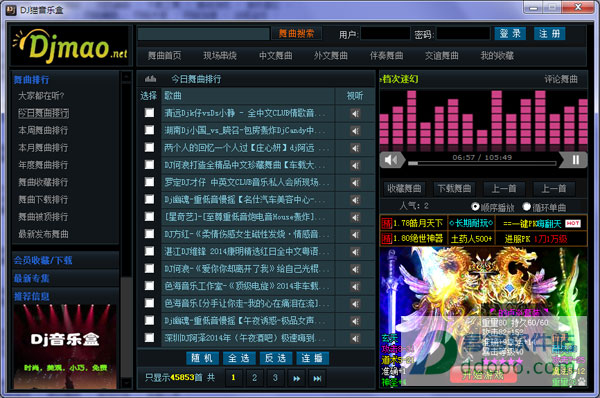Open the 评论舞曲 comment link
Screen dimensions: 600x398
[x=561, y=79]
